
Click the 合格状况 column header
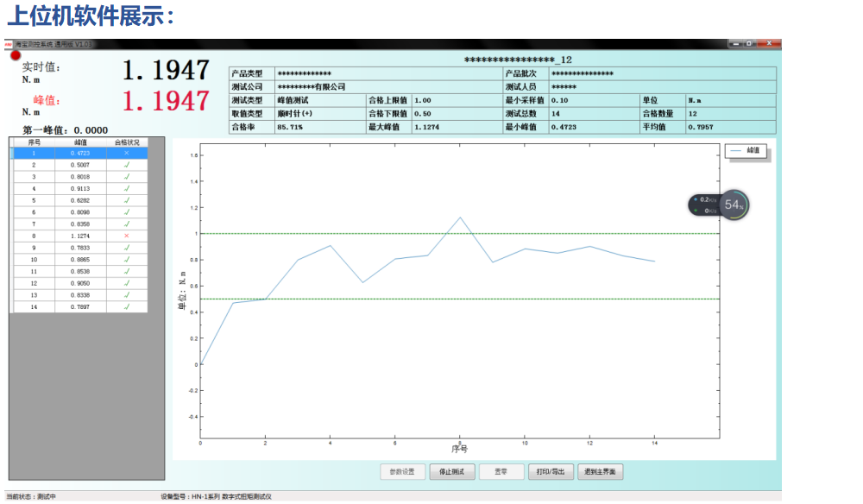(x=126, y=142)
